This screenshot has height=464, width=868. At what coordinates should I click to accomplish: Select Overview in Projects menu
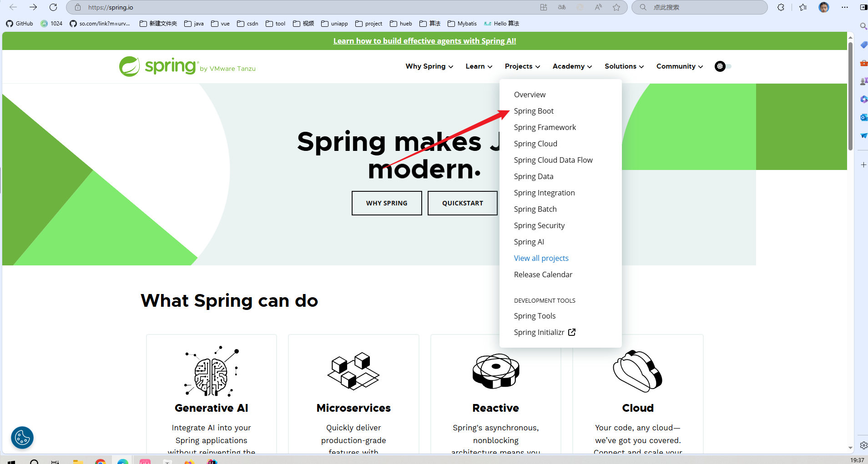tap(530, 95)
